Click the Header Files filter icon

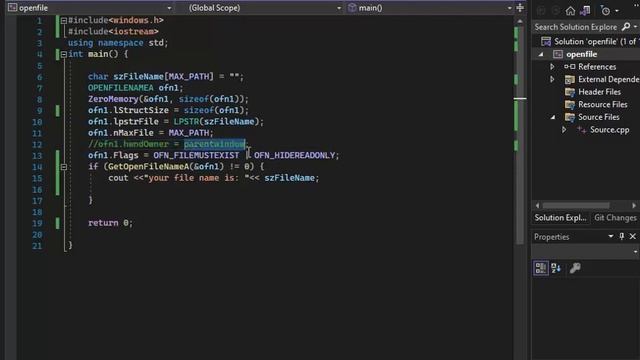tap(570, 92)
